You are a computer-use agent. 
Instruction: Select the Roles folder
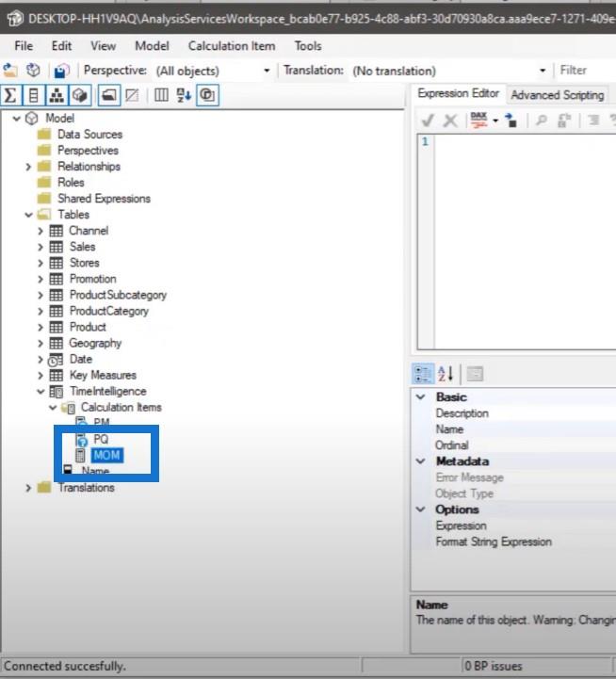pyautogui.click(x=71, y=183)
